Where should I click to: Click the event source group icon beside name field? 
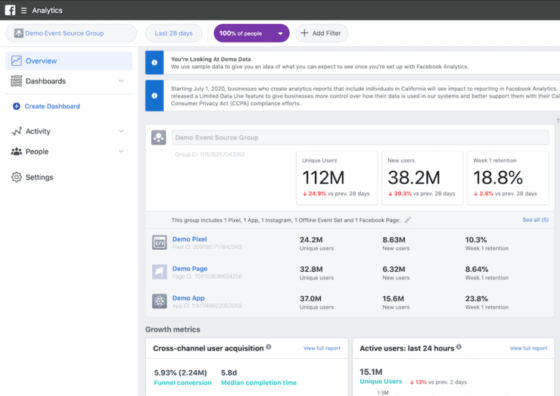(159, 137)
